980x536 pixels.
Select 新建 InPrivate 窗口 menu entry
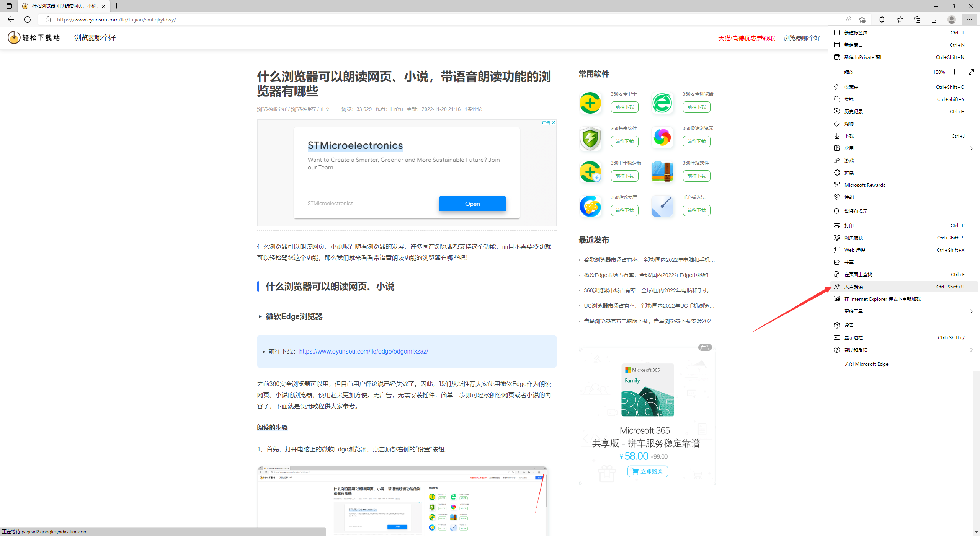(903, 57)
